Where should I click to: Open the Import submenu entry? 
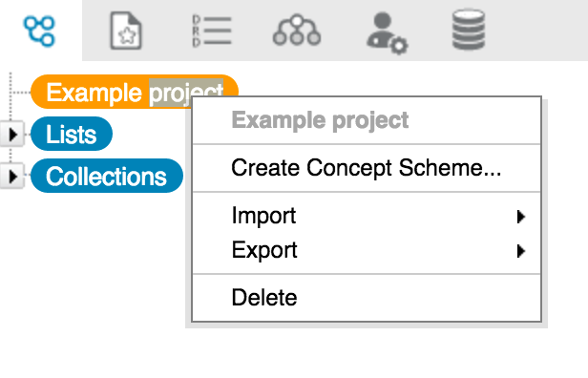367,216
